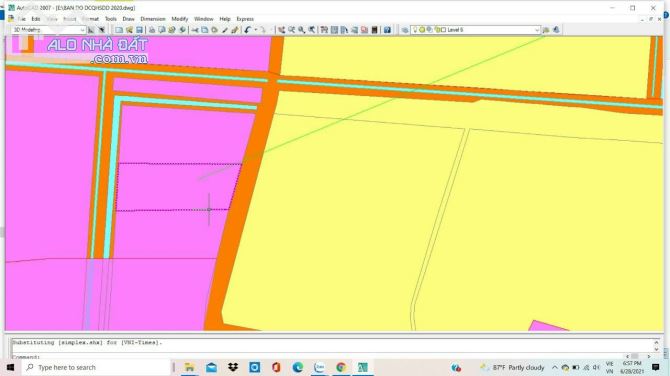Click the Save icon in toolbar
Image resolution: width=670 pixels, height=376 pixels.
139,30
